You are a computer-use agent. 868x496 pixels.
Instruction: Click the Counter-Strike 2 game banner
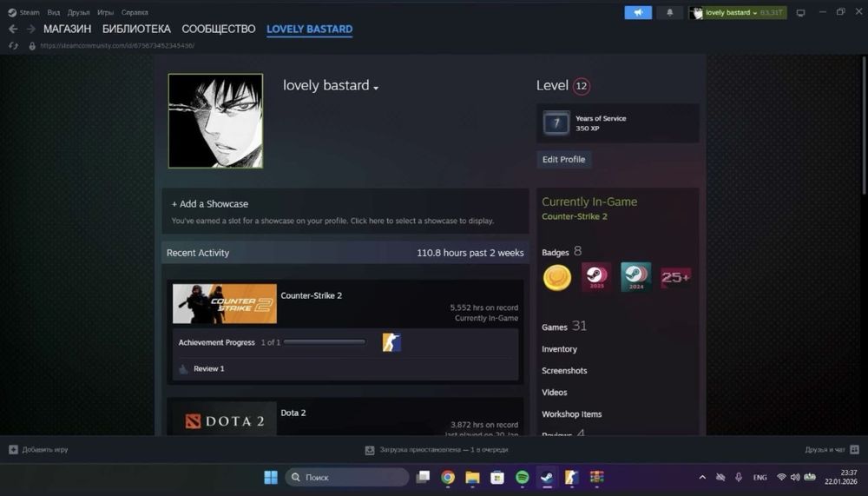click(x=225, y=304)
